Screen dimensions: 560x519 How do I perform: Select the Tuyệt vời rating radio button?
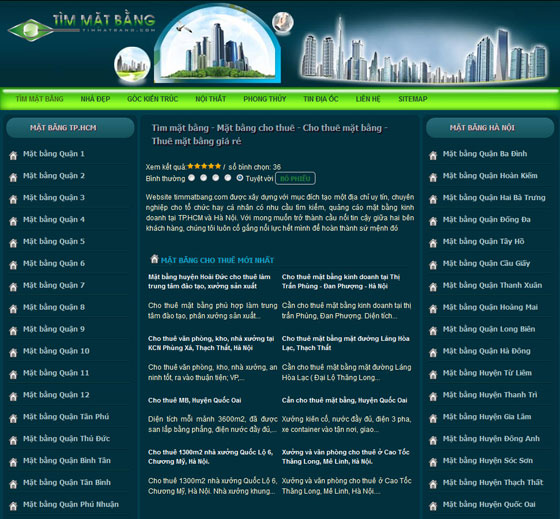pyautogui.click(x=240, y=178)
